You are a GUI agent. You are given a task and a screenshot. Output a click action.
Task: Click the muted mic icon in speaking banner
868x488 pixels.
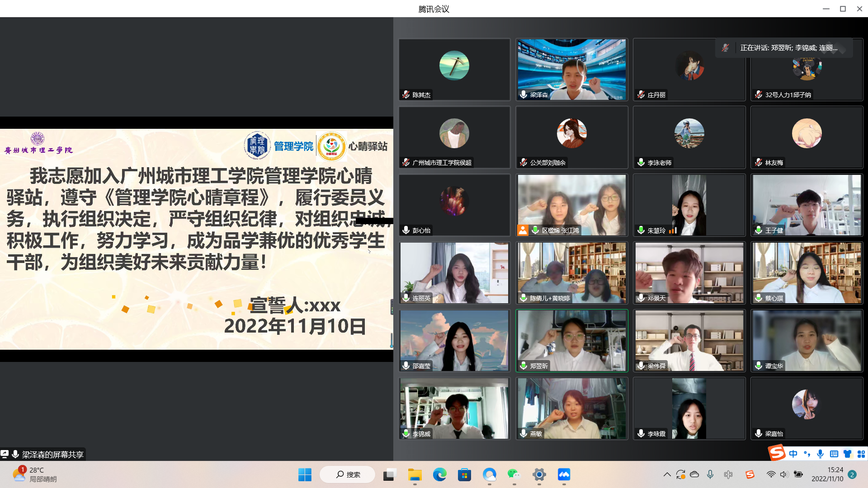pos(725,48)
